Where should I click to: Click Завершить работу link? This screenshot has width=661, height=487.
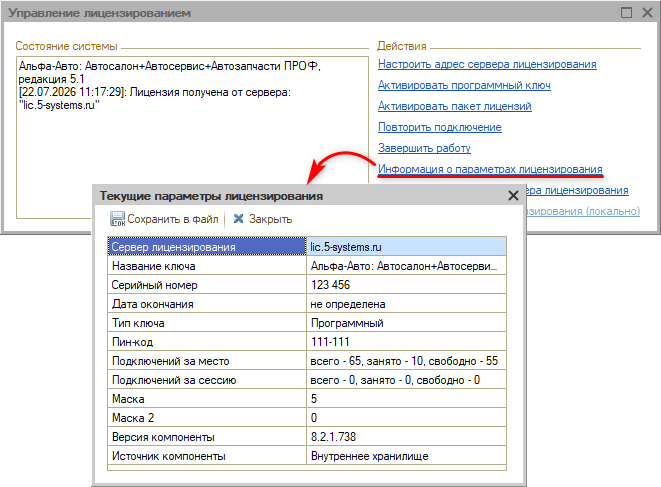point(424,148)
